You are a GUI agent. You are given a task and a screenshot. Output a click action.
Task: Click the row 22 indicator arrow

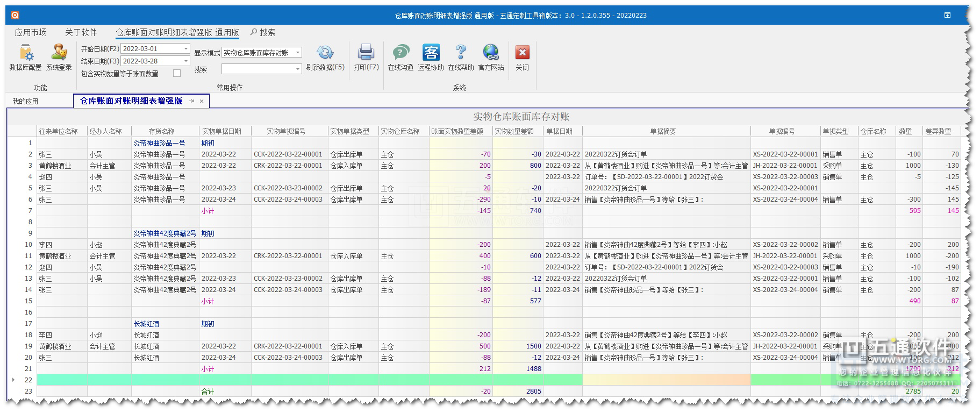click(13, 380)
